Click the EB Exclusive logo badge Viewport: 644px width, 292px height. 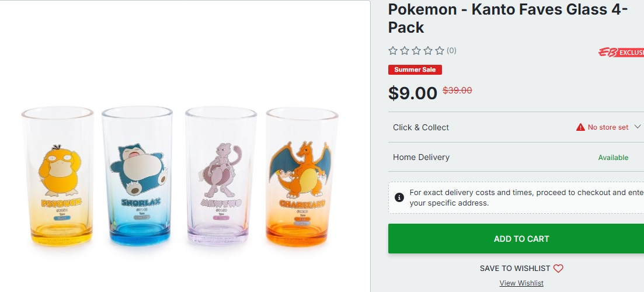[x=621, y=53]
